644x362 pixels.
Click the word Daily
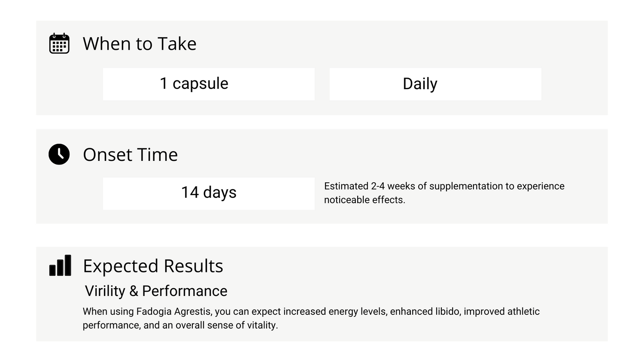[x=420, y=84]
